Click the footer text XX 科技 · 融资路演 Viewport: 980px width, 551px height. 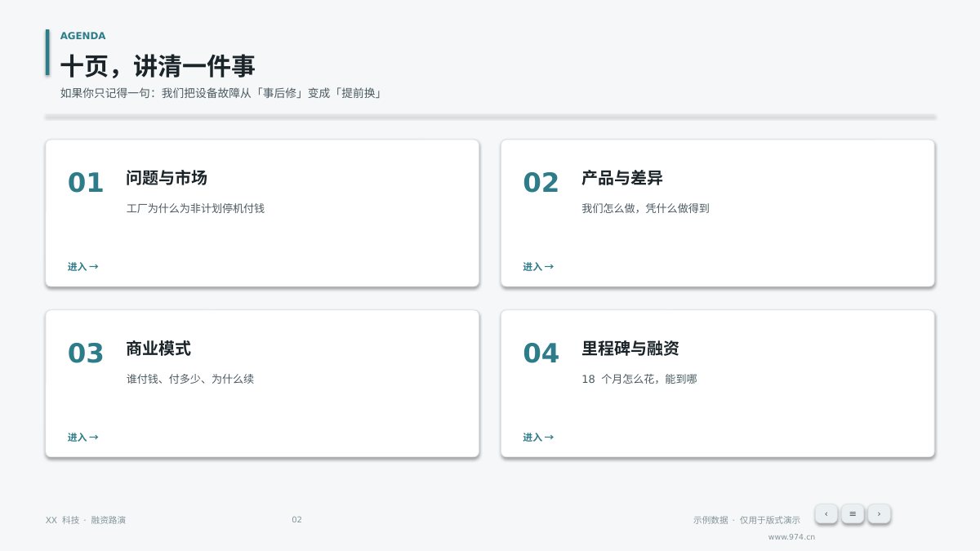tap(86, 520)
